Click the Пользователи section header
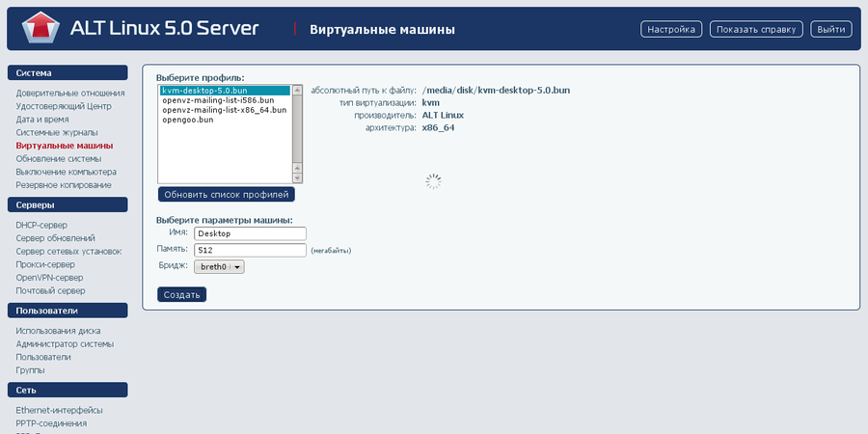 68,311
